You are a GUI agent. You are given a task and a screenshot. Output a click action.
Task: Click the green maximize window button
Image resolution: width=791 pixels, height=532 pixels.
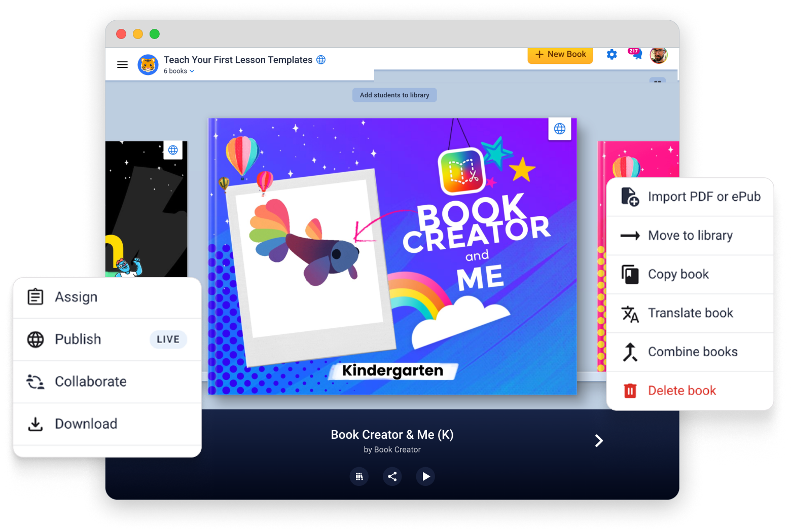point(155,34)
